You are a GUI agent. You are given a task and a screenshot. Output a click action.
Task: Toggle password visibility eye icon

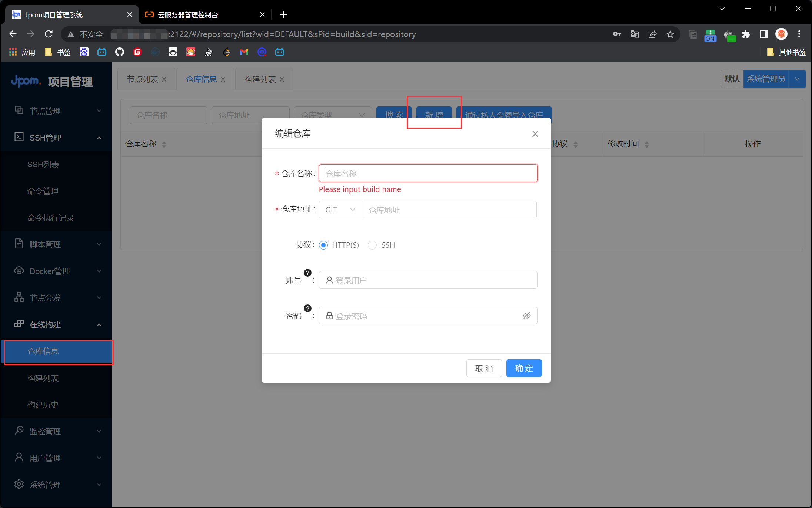(x=527, y=316)
